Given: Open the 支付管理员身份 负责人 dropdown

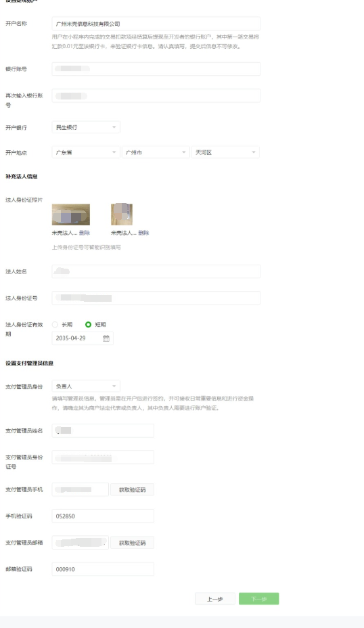Looking at the screenshot, I should [x=86, y=386].
